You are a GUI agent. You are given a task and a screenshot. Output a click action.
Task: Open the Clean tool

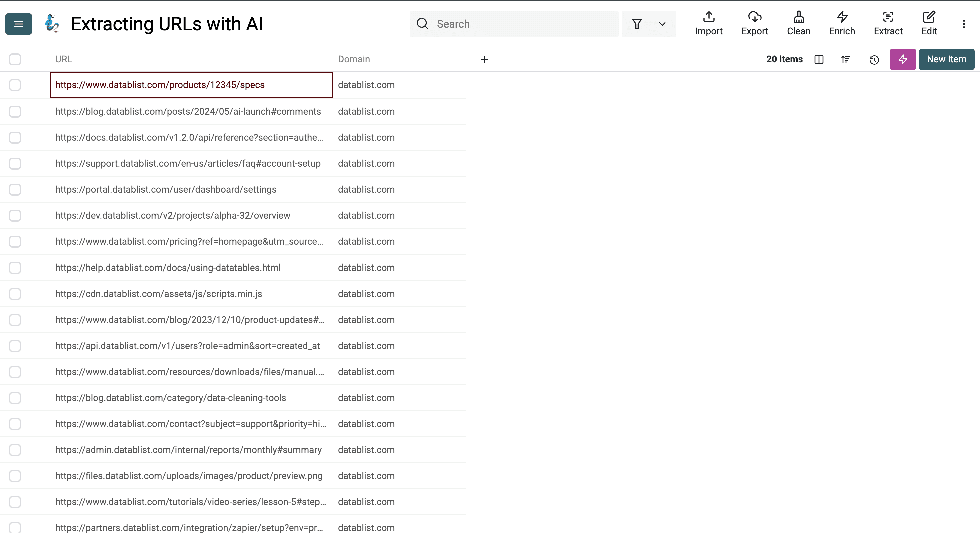click(799, 24)
